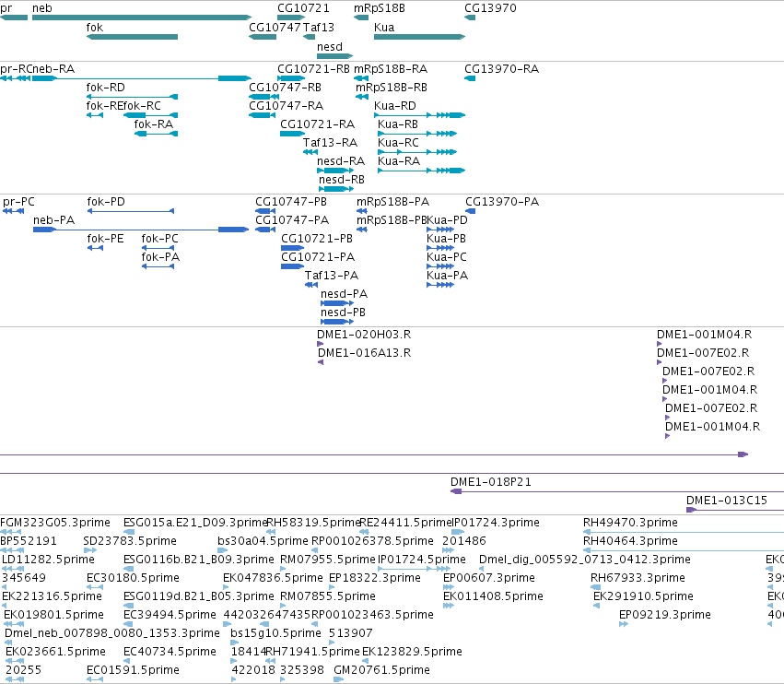Click the 'CG10721' gene label
Screen dimensions: 784x684
pos(303,8)
